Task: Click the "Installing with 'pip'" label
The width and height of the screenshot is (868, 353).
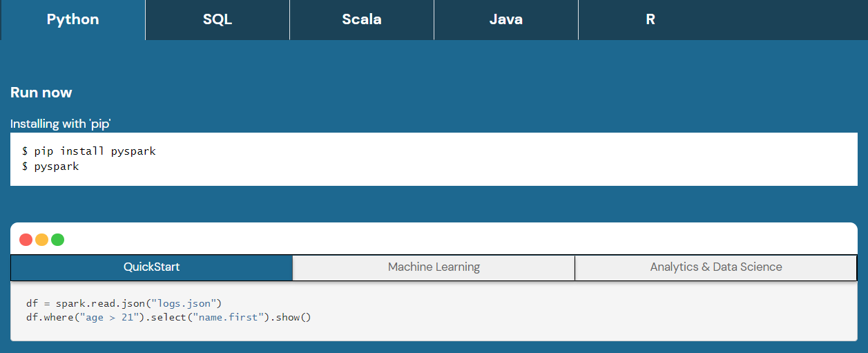Action: 61,124
